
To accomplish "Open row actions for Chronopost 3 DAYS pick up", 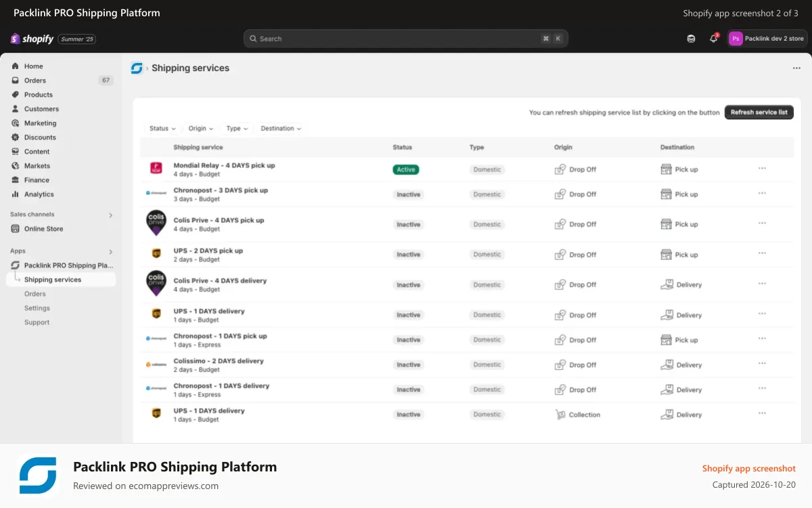I will click(x=762, y=193).
